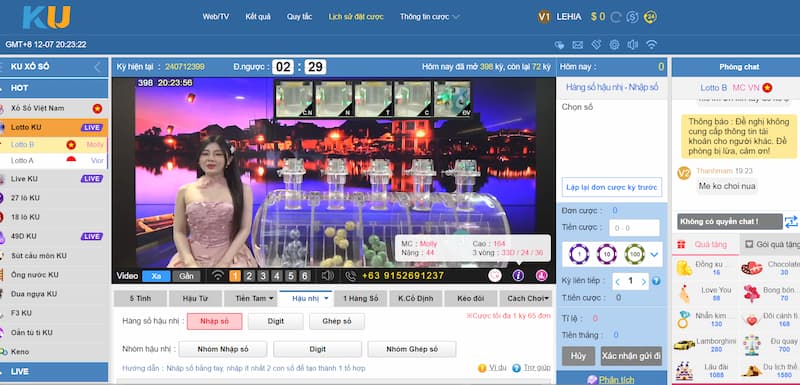Open the Kết quả menu item
This screenshot has width=800, height=385.
(x=258, y=17)
